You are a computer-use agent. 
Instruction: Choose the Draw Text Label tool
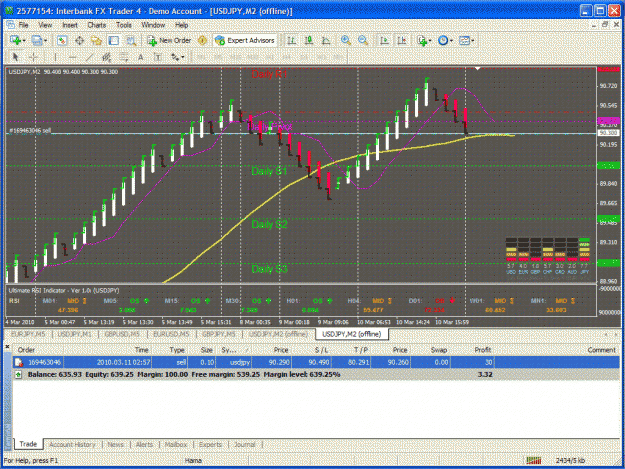(158, 57)
